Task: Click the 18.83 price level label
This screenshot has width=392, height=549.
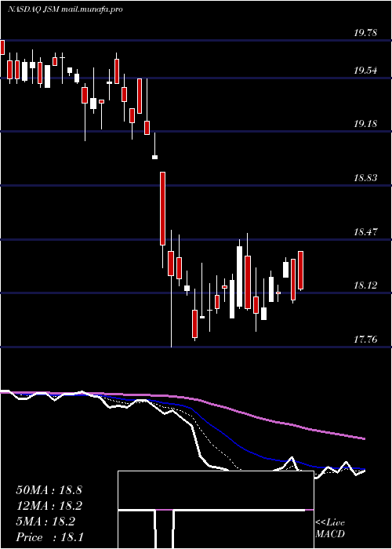Action: pyautogui.click(x=365, y=177)
